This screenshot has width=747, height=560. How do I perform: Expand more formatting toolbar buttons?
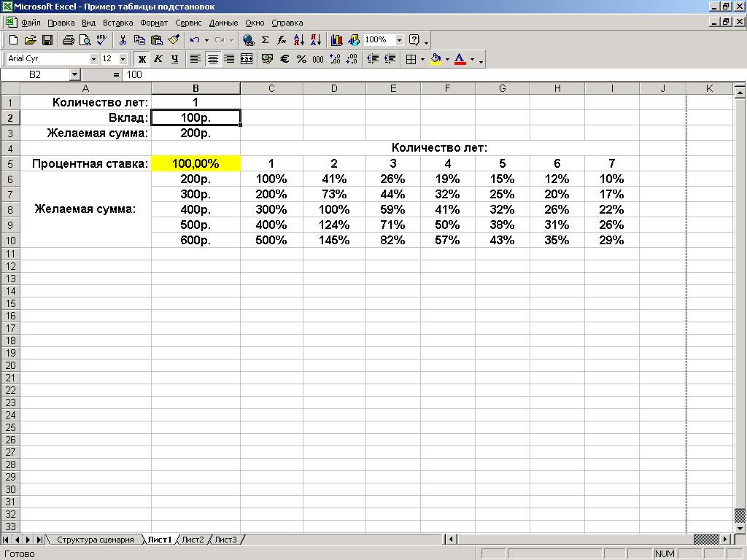[481, 61]
